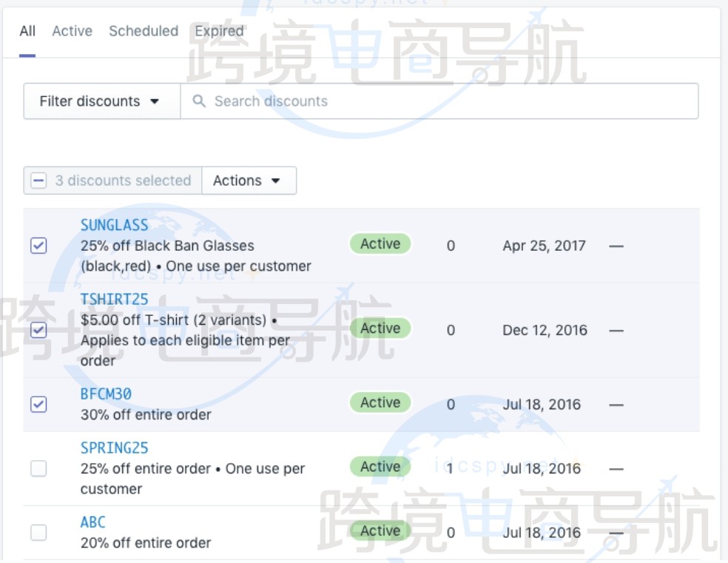Click the Active badge on the ABC row
The width and height of the screenshot is (728, 563).
380,531
